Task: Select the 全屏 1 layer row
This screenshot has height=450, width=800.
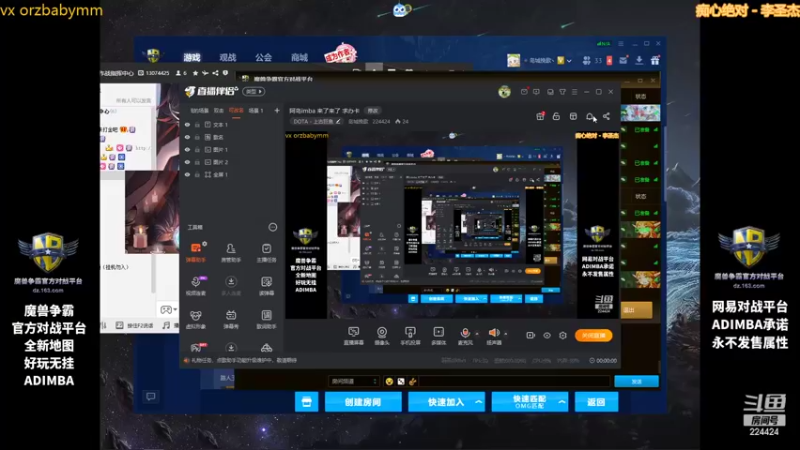Action: [x=232, y=174]
